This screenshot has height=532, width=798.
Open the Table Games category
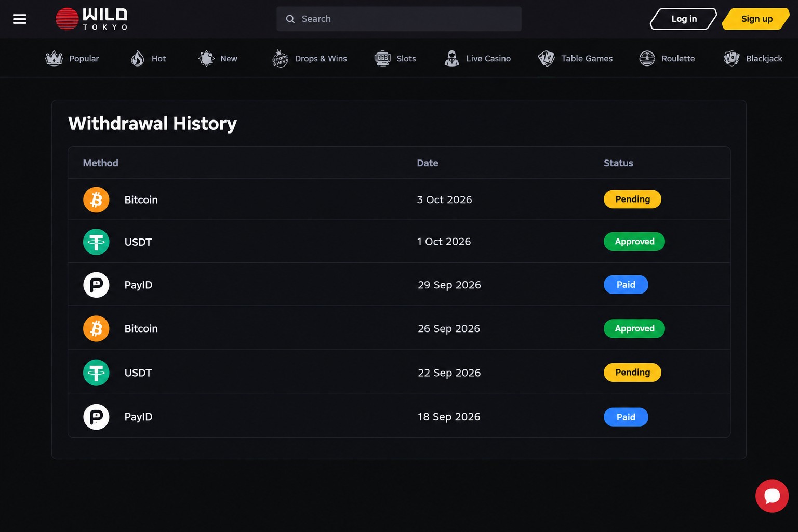pos(575,59)
